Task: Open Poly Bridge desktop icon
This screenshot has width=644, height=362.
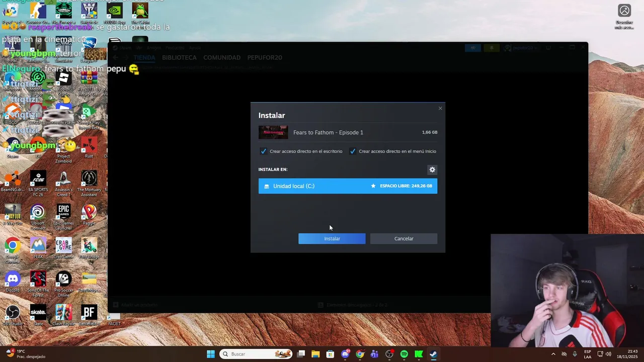Action: click(x=89, y=248)
